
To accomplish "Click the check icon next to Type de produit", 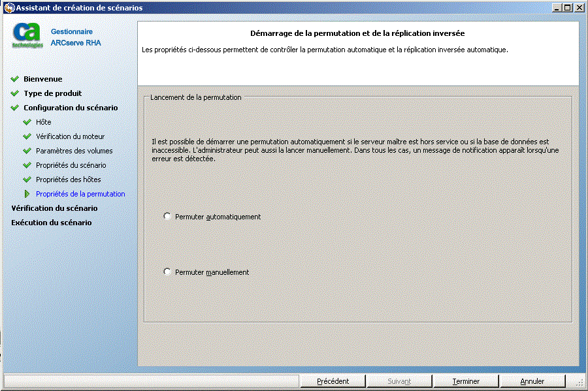I will (14, 93).
